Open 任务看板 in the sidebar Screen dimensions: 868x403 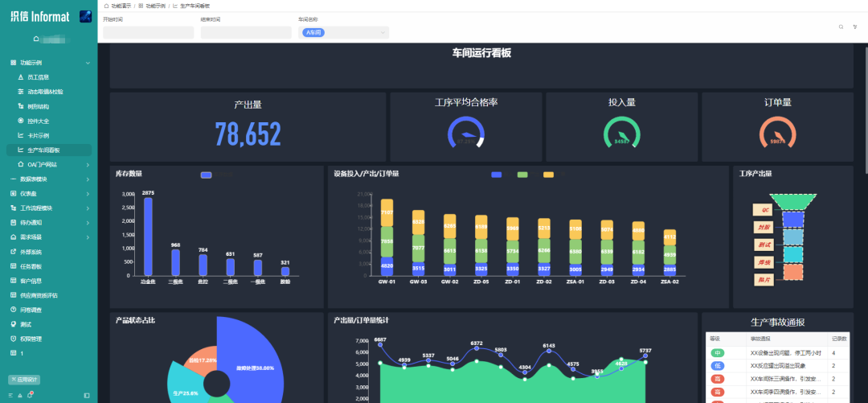coord(31,266)
